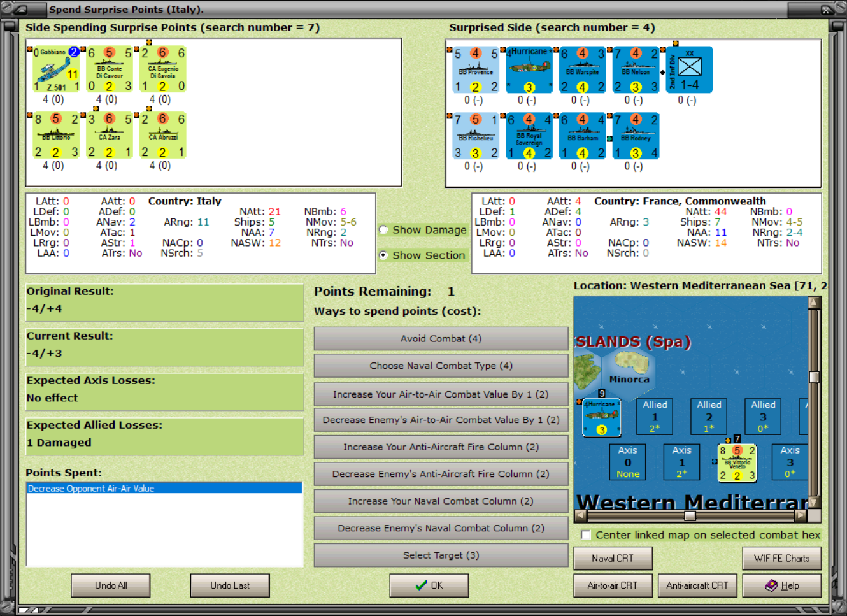Select the Gabbiano Z.501 aircraft unit
The height and width of the screenshot is (616, 847).
coord(56,69)
